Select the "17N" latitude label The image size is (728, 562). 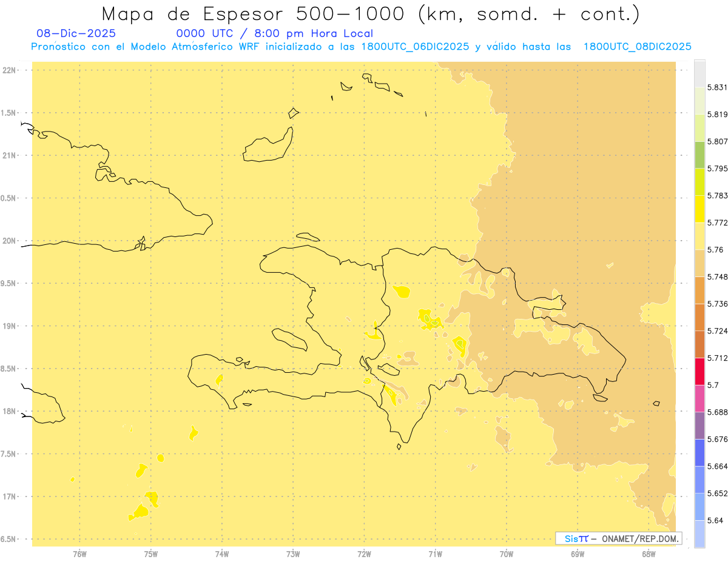coord(9,497)
